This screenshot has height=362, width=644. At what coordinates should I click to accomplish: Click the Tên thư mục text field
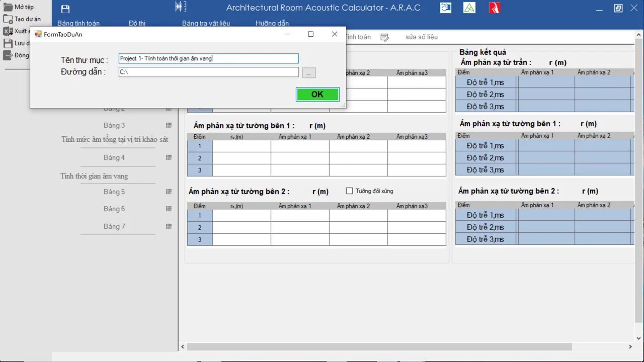(209, 58)
